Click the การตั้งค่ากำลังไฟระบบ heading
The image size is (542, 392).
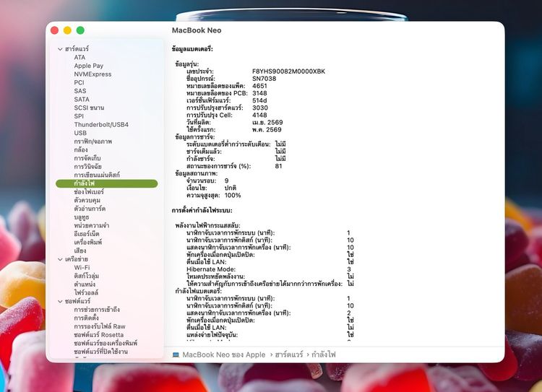coord(202,210)
